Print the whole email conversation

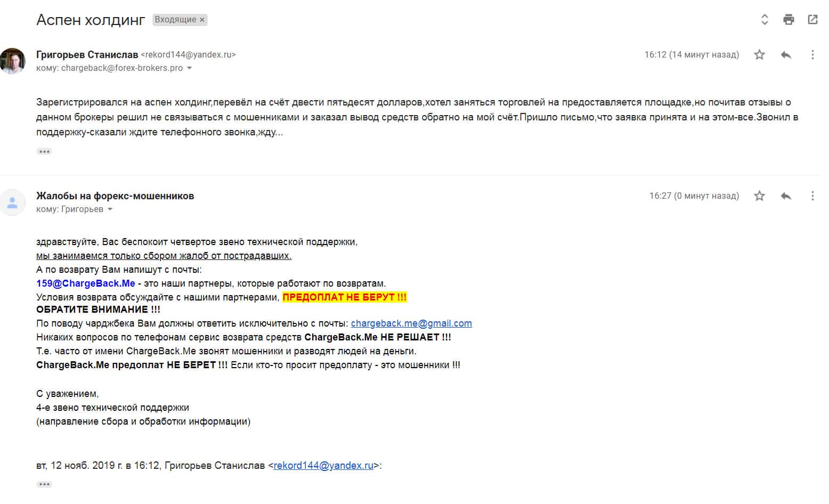point(789,20)
